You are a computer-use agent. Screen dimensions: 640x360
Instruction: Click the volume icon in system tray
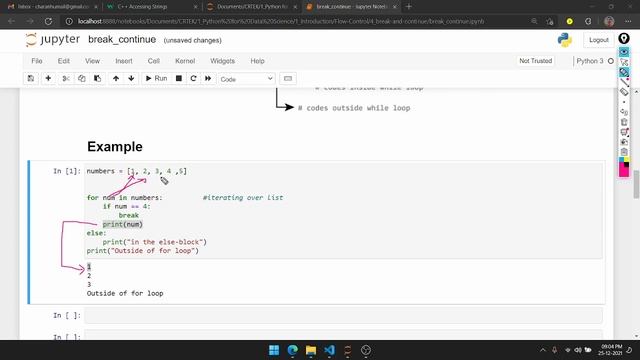click(x=578, y=350)
